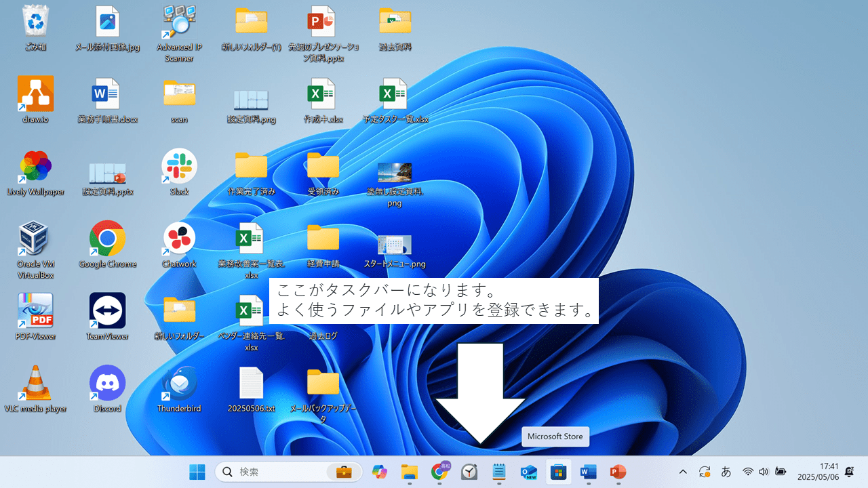Viewport: 868px width, 488px height.
Task: Open the Notepad taskbar icon
Action: click(x=498, y=472)
